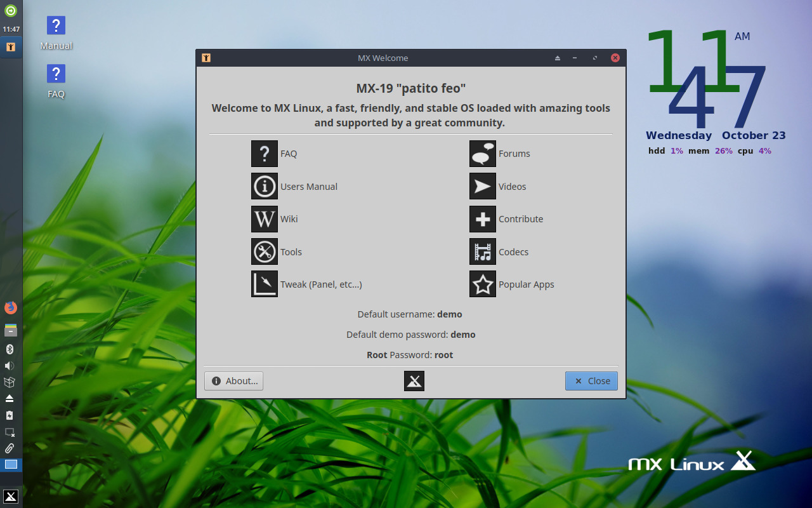Viewport: 812px width, 508px height.
Task: Maximize the MX Welcome window
Action: tap(595, 58)
